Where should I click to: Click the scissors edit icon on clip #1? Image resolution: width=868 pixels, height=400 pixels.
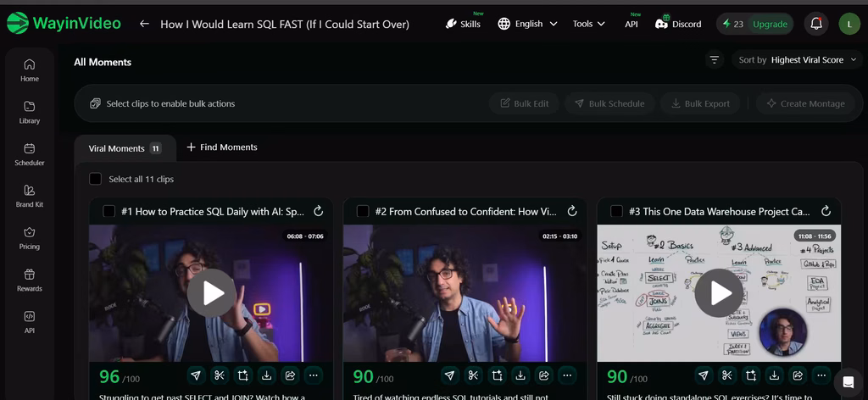220,375
